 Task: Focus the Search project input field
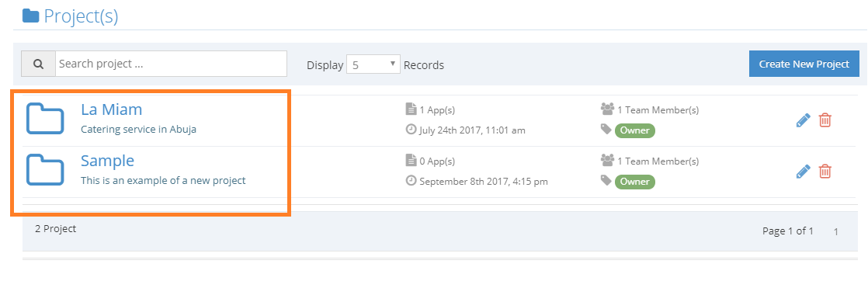171,64
